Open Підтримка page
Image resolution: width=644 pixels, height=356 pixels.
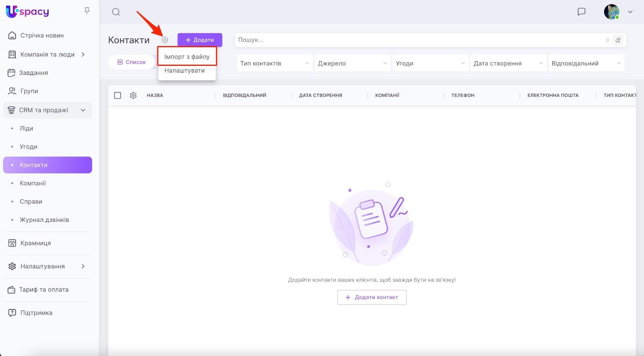(x=37, y=313)
